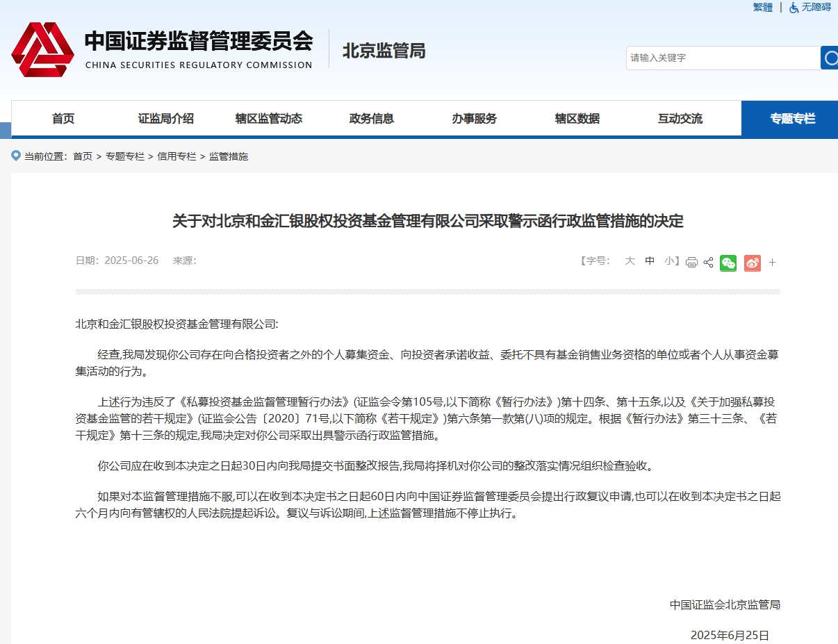This screenshot has height=644, width=838.
Task: Set font size to 中
Action: point(650,261)
